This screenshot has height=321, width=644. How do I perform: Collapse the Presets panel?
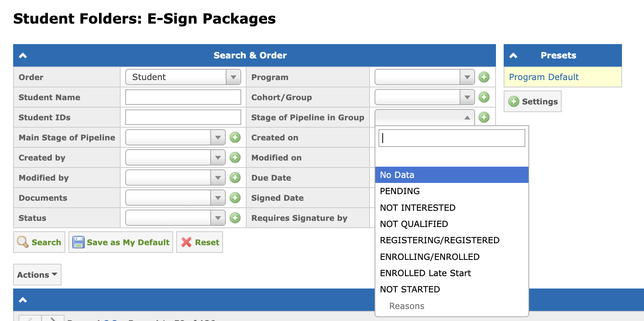[513, 55]
